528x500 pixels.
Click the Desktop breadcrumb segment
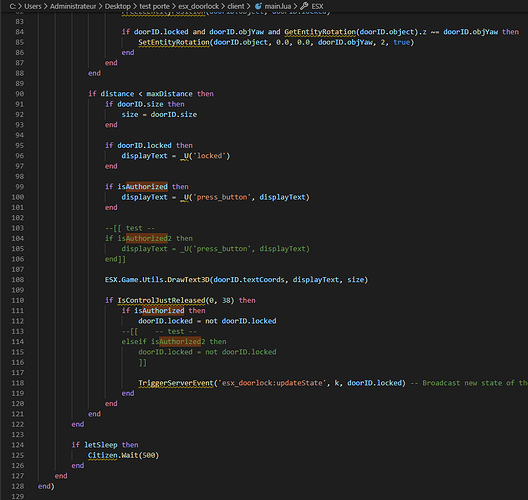[x=118, y=6]
